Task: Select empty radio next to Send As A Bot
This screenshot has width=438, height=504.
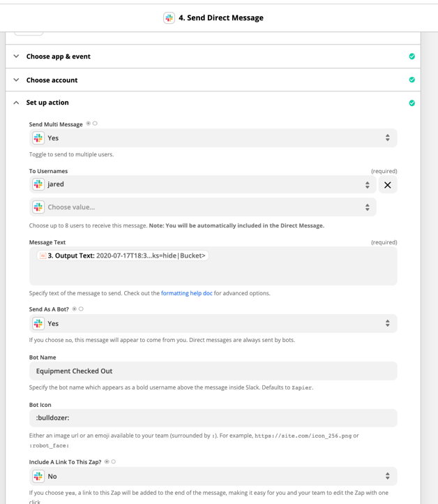Action: tap(81, 309)
